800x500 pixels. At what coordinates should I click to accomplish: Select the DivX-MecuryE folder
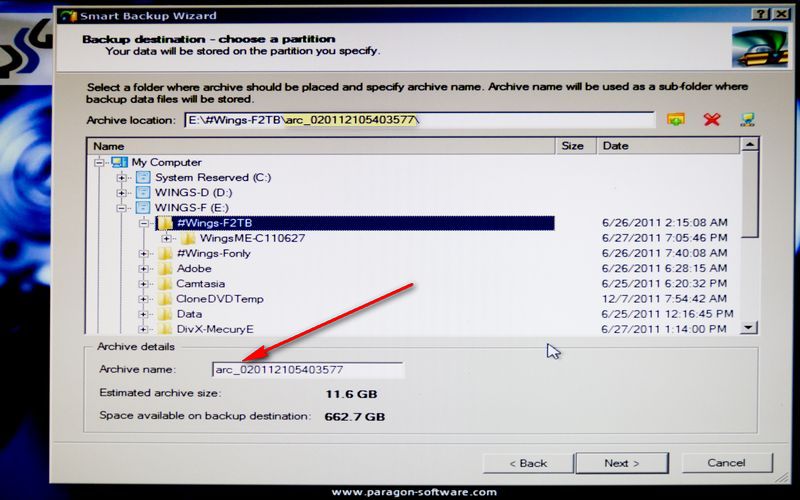[x=215, y=330]
